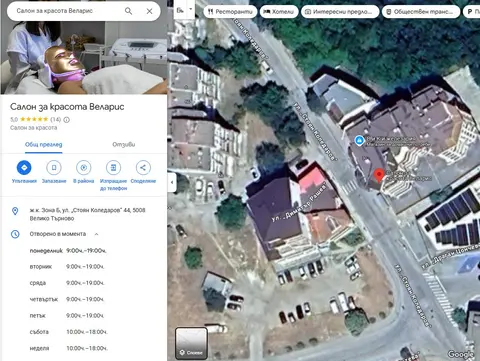This screenshot has width=480, height=361.
Task: Click the rating info icon next to (14)
Action: pyautogui.click(x=67, y=120)
